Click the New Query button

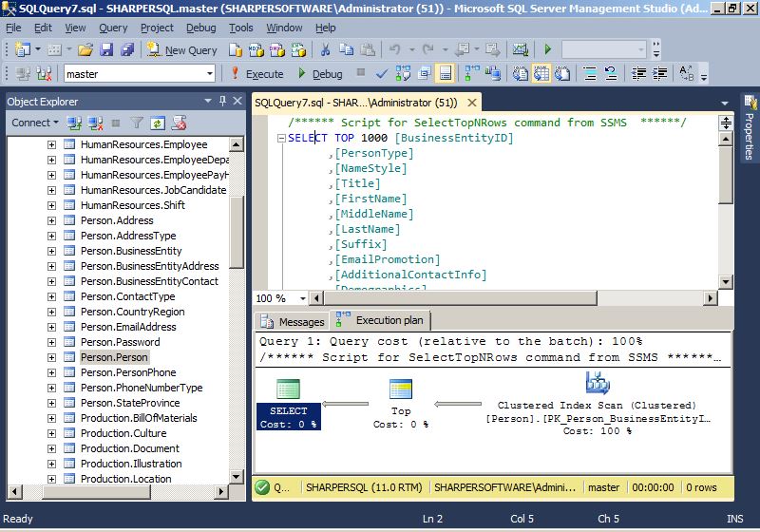pyautogui.click(x=182, y=49)
